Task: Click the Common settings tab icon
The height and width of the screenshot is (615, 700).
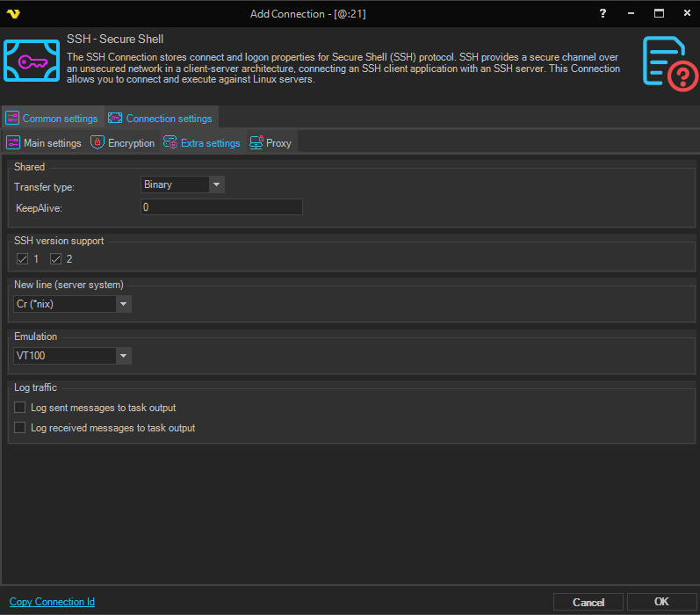Action: tap(12, 118)
